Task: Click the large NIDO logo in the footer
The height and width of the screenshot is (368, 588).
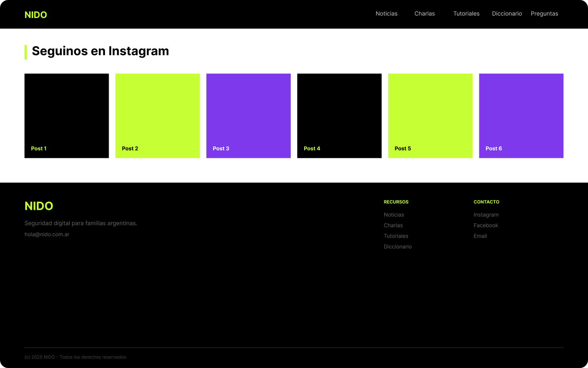Action: pos(39,206)
